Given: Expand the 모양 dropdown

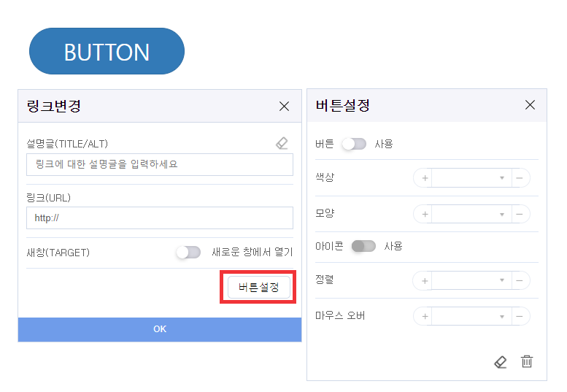Looking at the screenshot, I should click(x=471, y=215).
